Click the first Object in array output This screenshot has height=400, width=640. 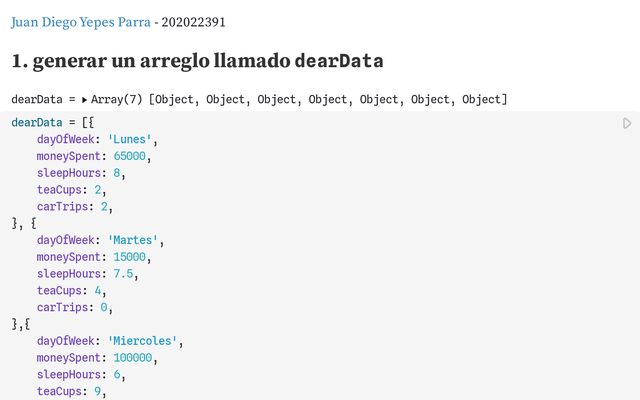point(174,99)
